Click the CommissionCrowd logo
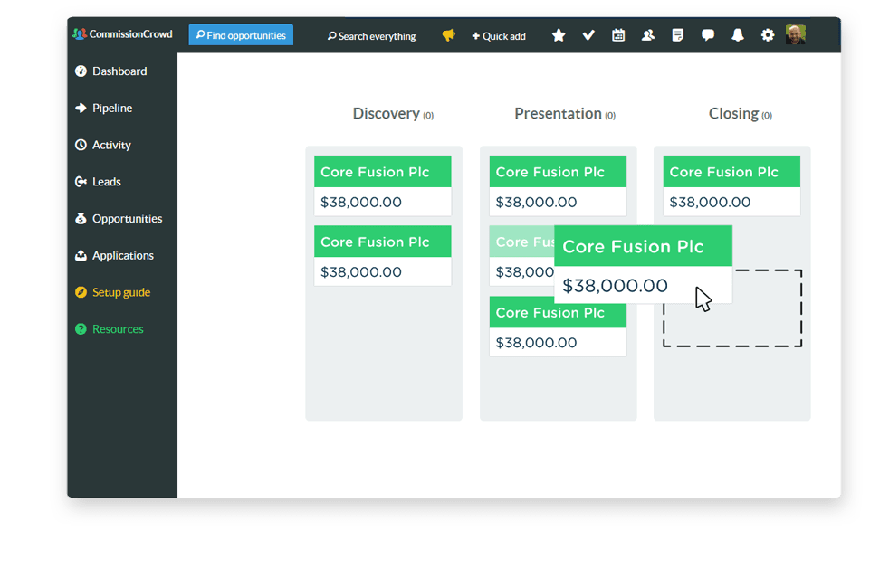 [122, 34]
